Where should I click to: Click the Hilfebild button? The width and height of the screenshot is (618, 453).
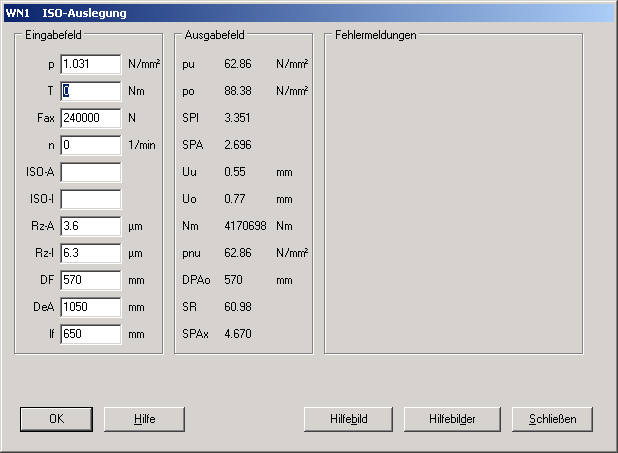[349, 419]
